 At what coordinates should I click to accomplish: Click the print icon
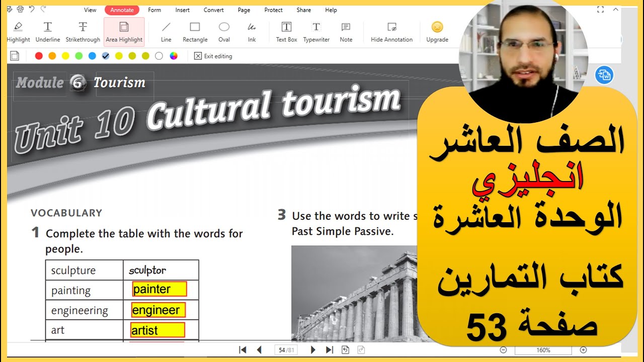point(20,9)
